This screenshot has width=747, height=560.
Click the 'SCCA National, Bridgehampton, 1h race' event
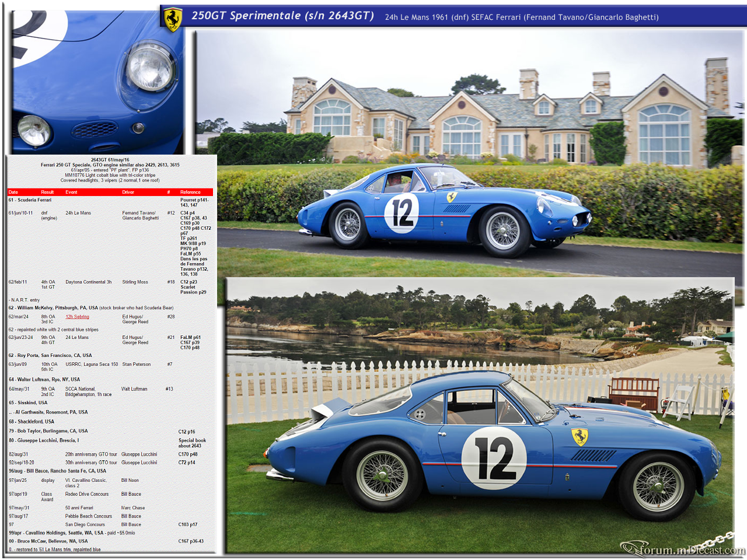[88, 391]
